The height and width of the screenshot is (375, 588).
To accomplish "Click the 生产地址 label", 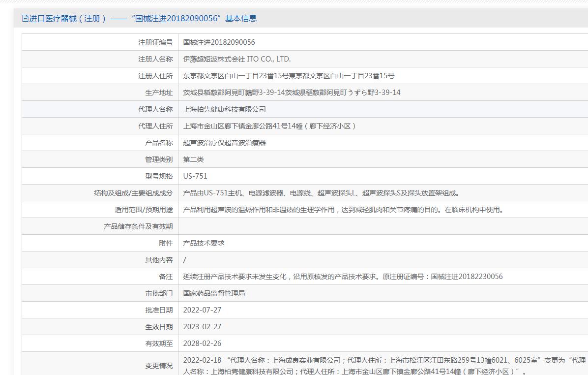I will 159,93.
